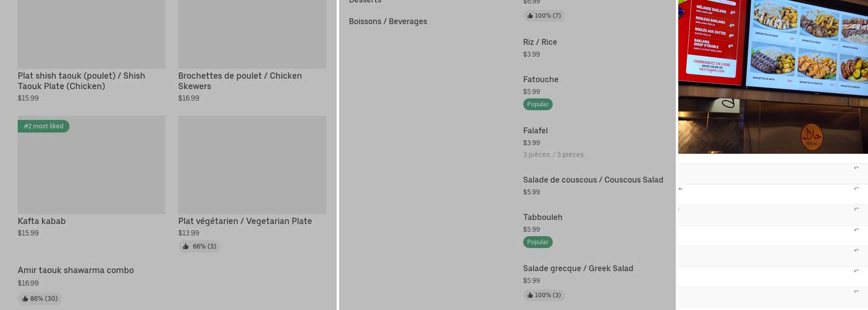Open the Riz / Rice item

[x=540, y=42]
